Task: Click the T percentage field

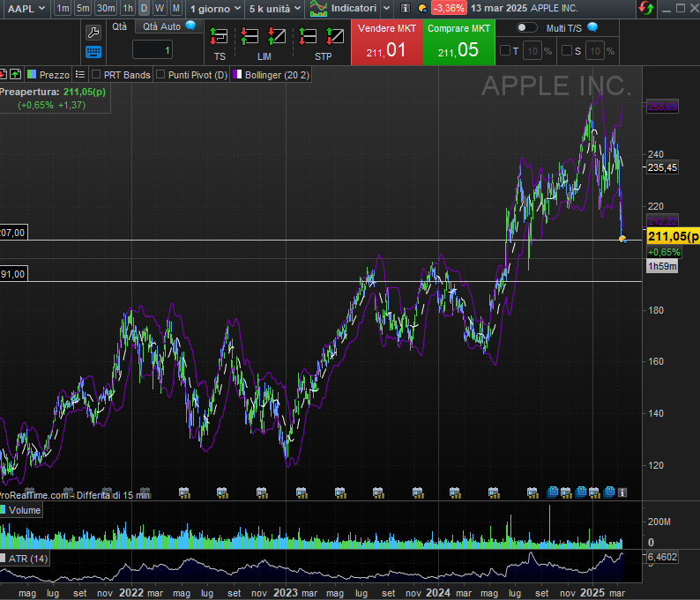Action: pyautogui.click(x=532, y=51)
